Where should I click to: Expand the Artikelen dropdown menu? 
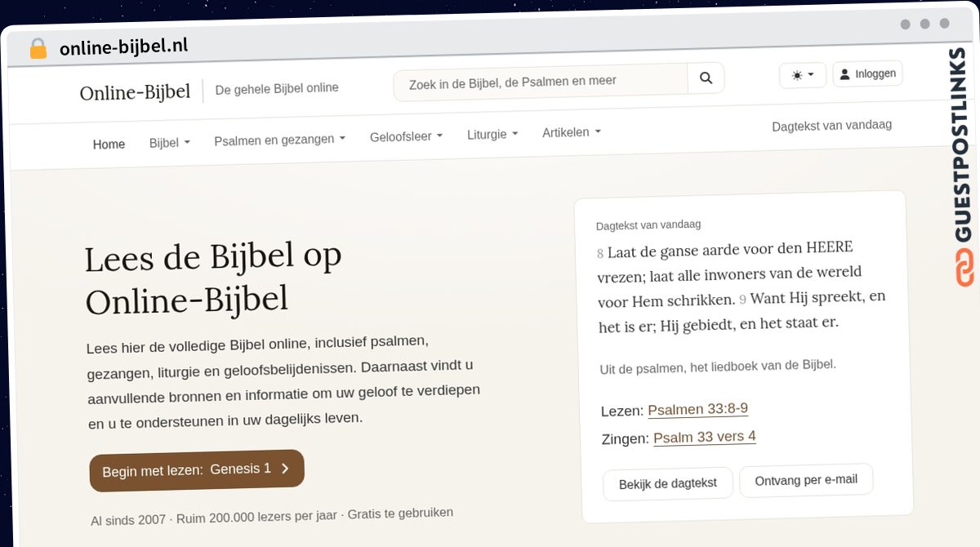coord(572,131)
